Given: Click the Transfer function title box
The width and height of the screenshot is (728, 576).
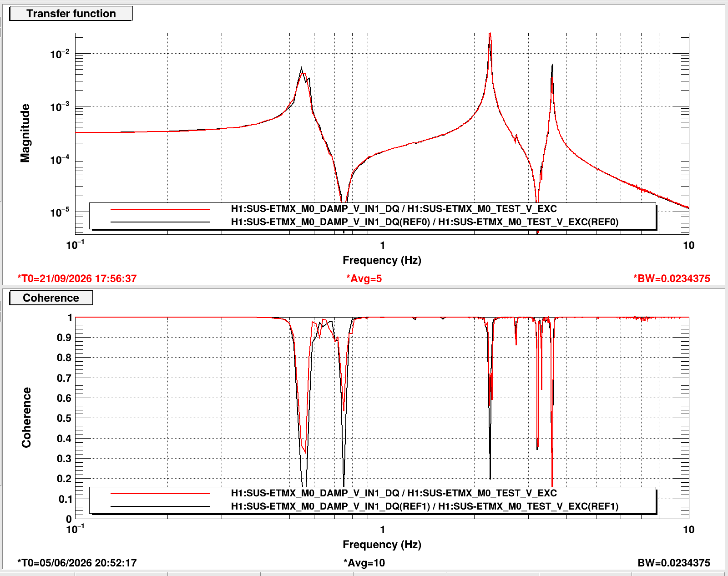Looking at the screenshot, I should 71,14.
